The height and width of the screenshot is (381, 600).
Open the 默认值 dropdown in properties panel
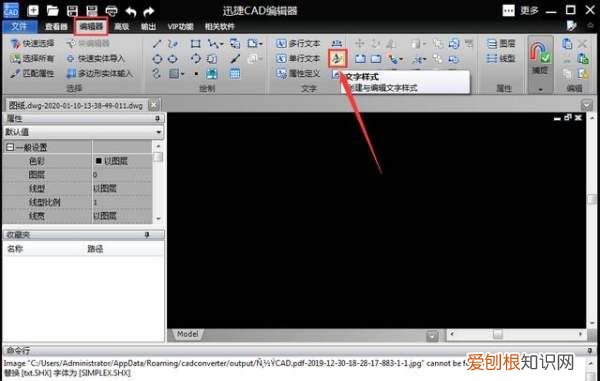coord(158,132)
